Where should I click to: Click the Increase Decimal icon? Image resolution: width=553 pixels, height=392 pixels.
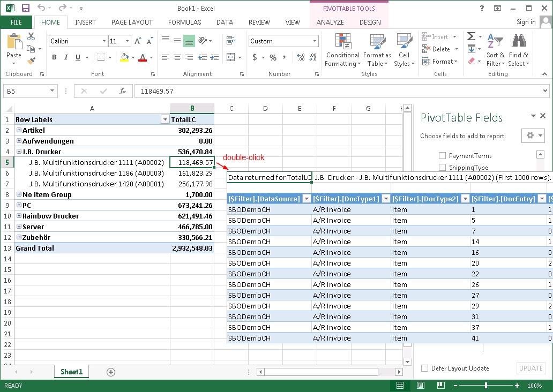point(301,57)
